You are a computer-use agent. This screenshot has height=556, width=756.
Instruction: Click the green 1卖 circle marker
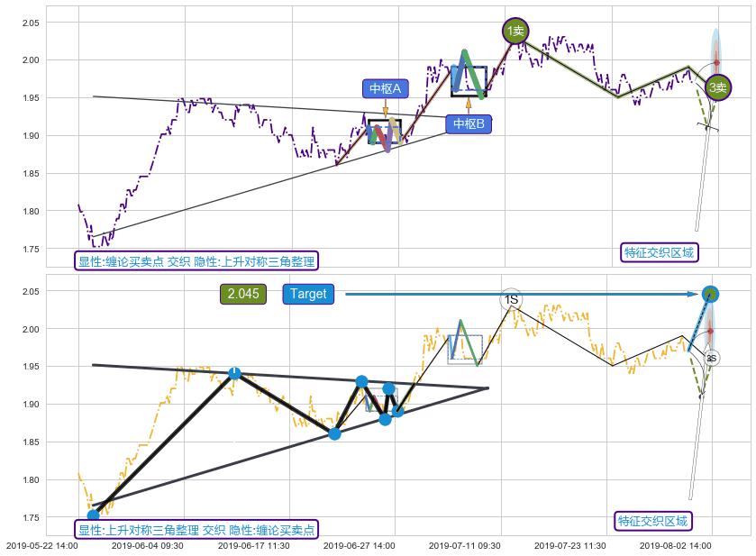pyautogui.click(x=515, y=32)
